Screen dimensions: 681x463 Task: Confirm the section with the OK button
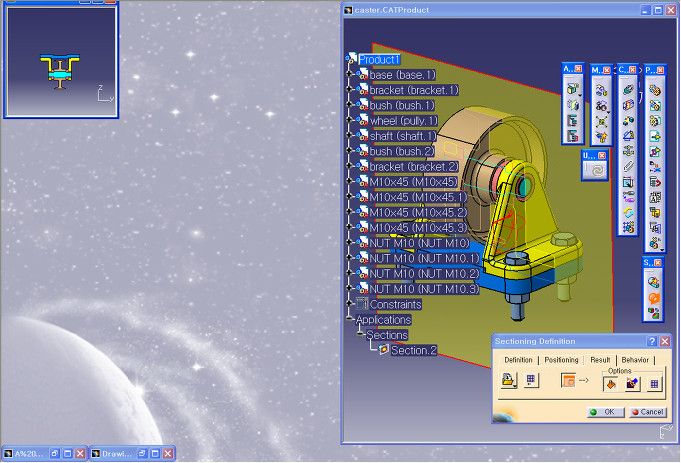(605, 412)
